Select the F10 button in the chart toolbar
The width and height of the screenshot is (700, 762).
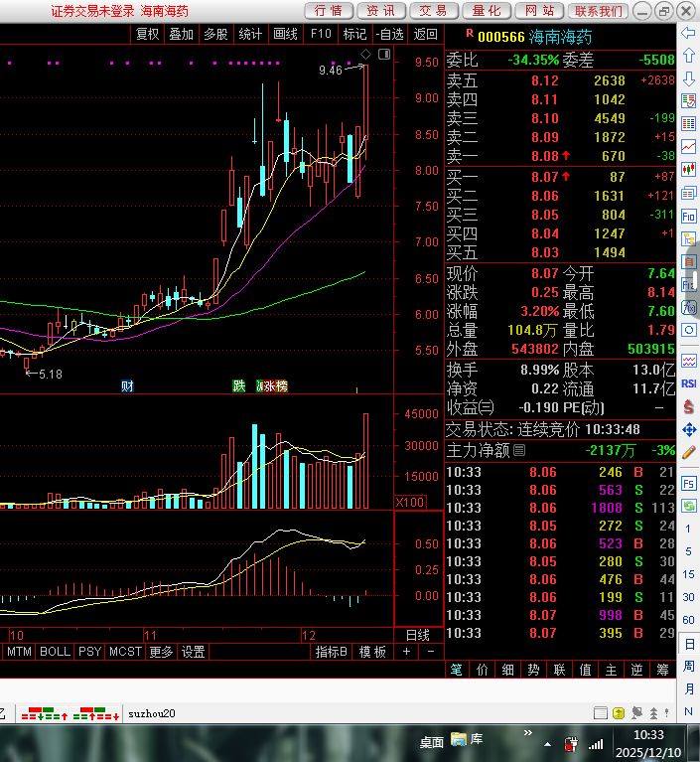pyautogui.click(x=321, y=34)
